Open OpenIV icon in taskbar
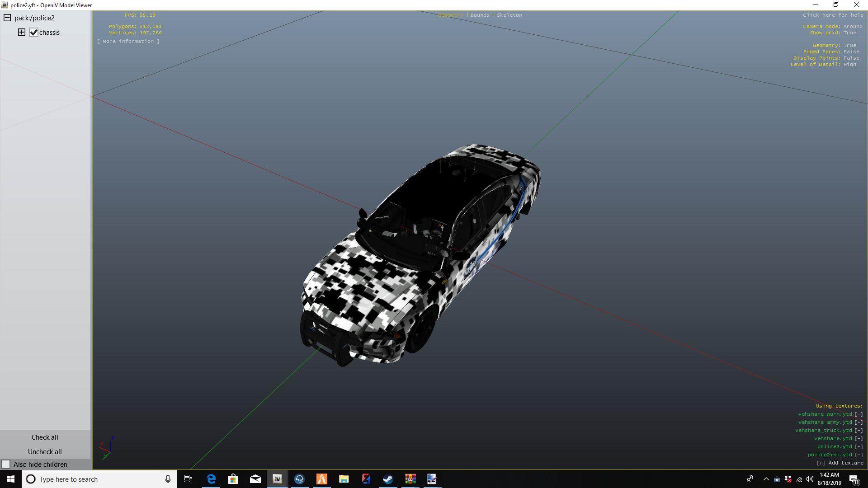The image size is (868, 488). click(x=278, y=479)
